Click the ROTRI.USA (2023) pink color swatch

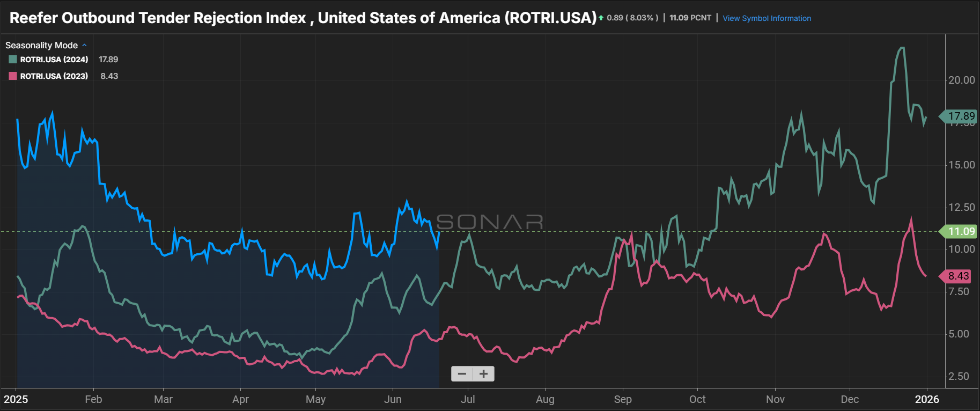click(13, 76)
